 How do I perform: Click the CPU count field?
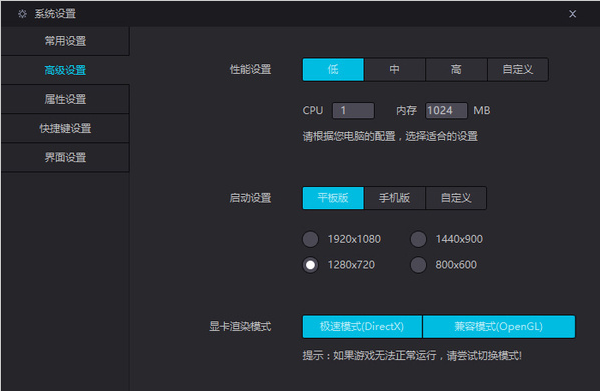click(353, 111)
